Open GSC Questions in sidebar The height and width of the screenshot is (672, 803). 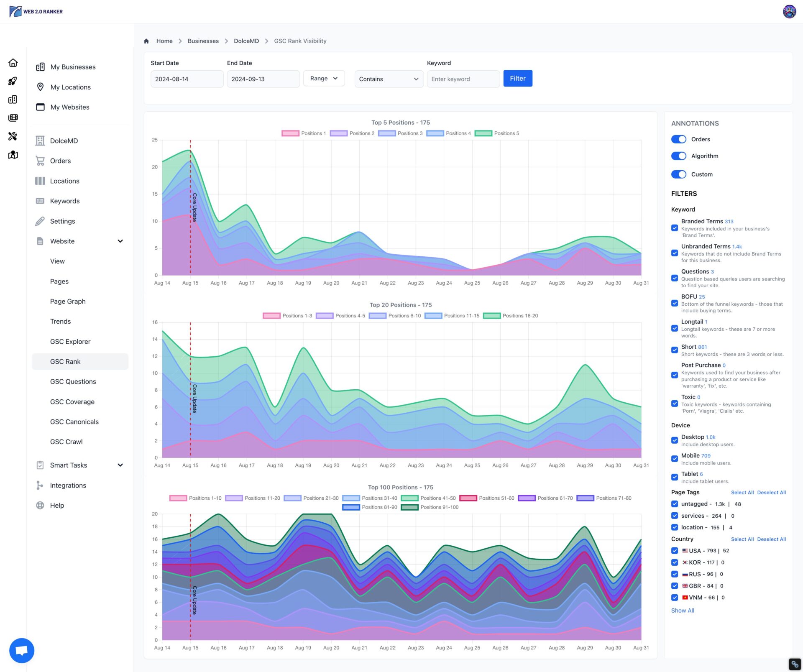point(73,381)
